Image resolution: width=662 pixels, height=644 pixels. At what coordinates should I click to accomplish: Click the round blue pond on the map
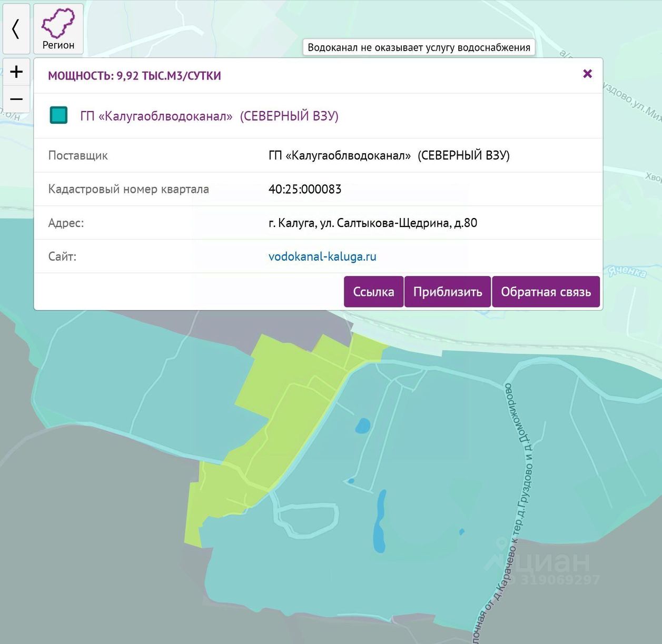(362, 425)
